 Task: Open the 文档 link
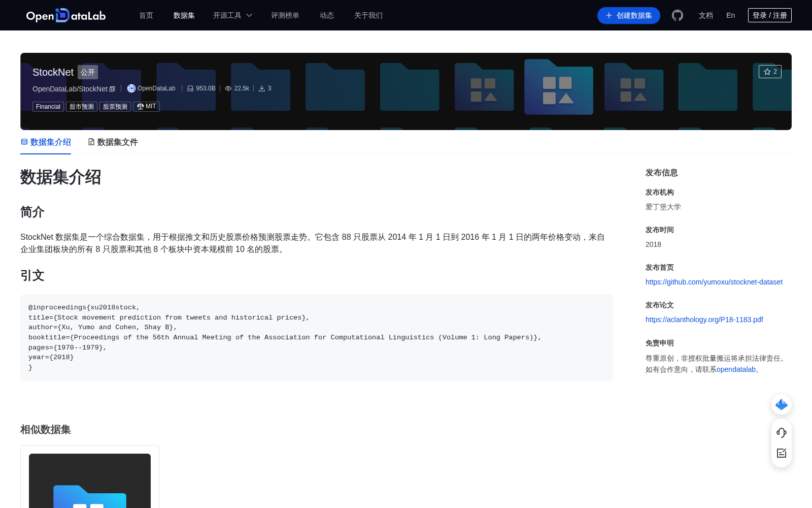(706, 15)
